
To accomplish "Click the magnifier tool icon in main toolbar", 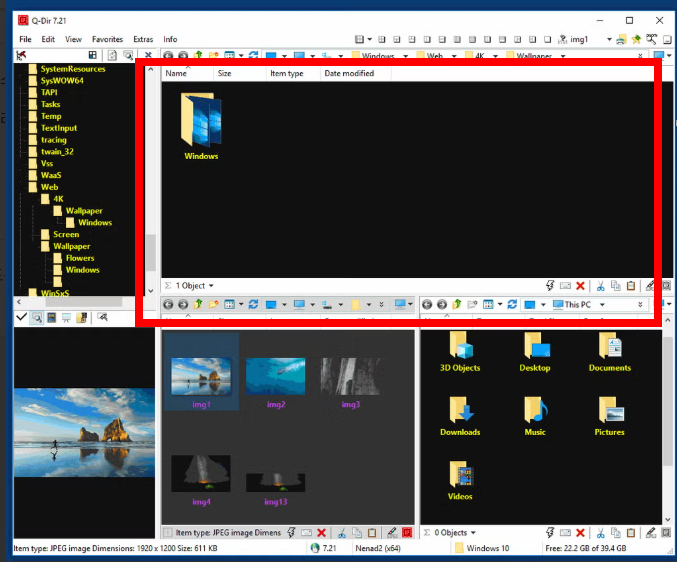I will (651, 39).
